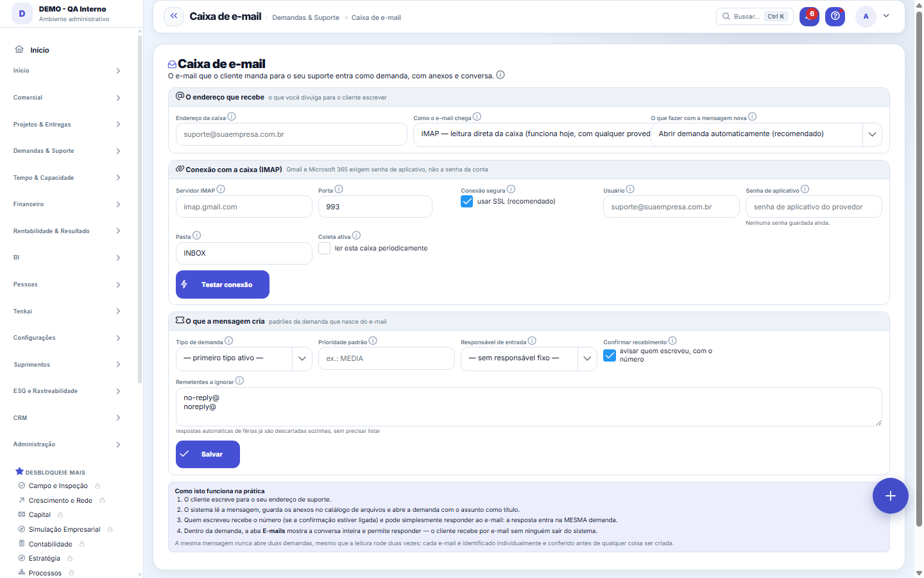Open the help question-mark icon in header
Screen dimensions: 924x578
(835, 17)
